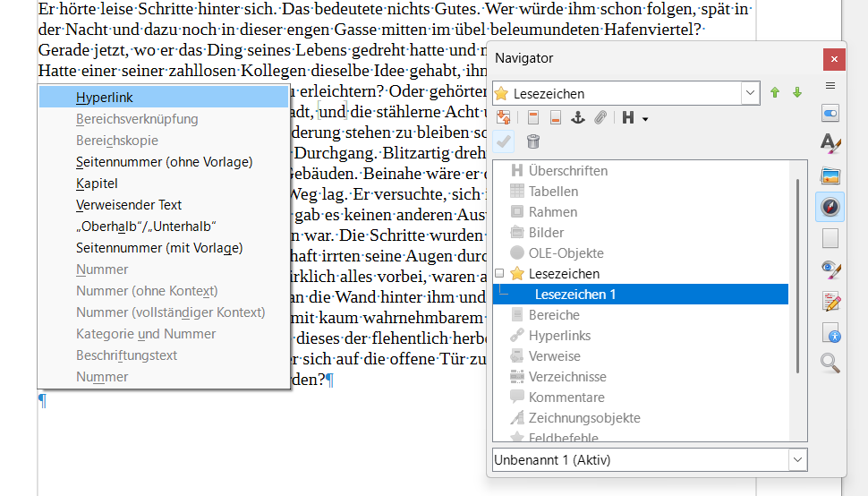868x496 pixels.
Task: Choose Hyperlink from the context menu
Action: (x=105, y=98)
